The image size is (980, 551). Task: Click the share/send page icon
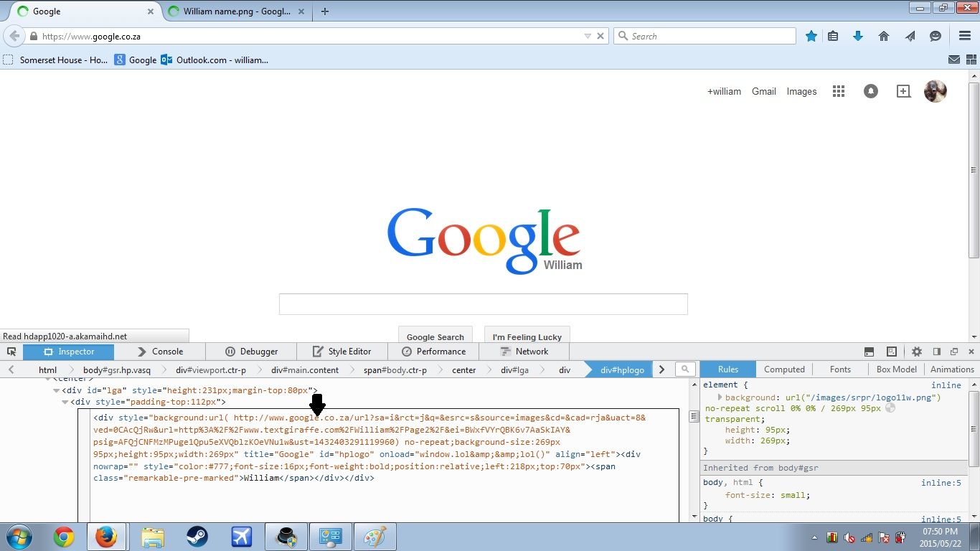click(x=910, y=36)
